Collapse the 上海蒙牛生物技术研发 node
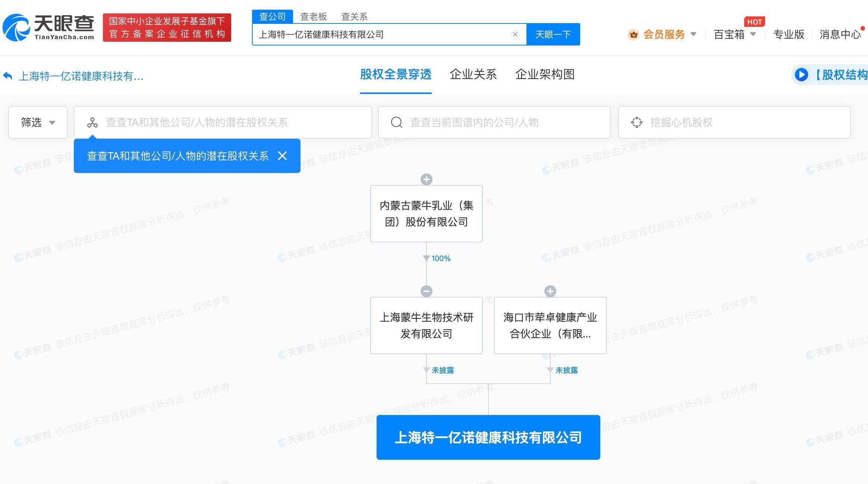The width and height of the screenshot is (868, 484). pos(426,291)
